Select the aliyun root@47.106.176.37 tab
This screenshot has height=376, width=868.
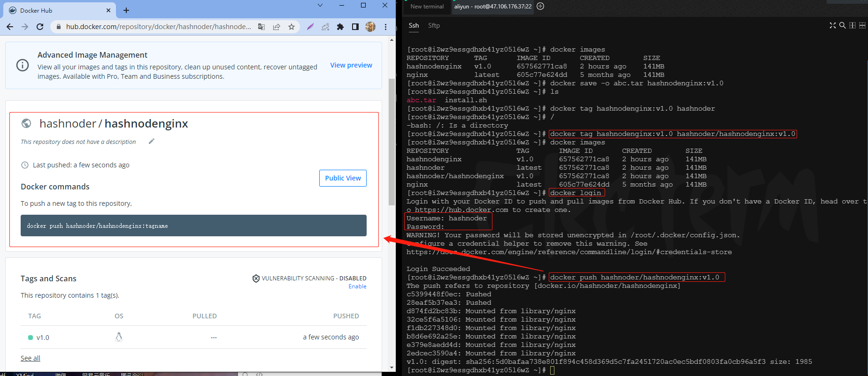[492, 7]
